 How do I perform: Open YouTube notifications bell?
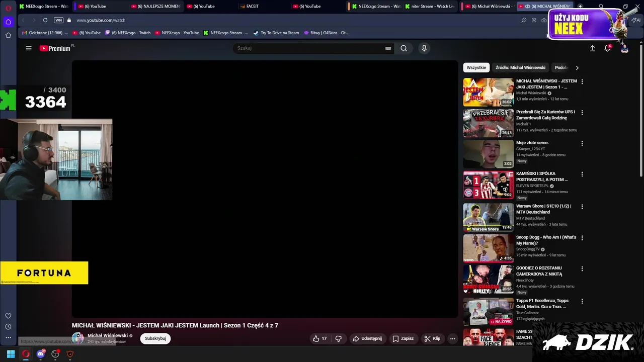[608, 48]
